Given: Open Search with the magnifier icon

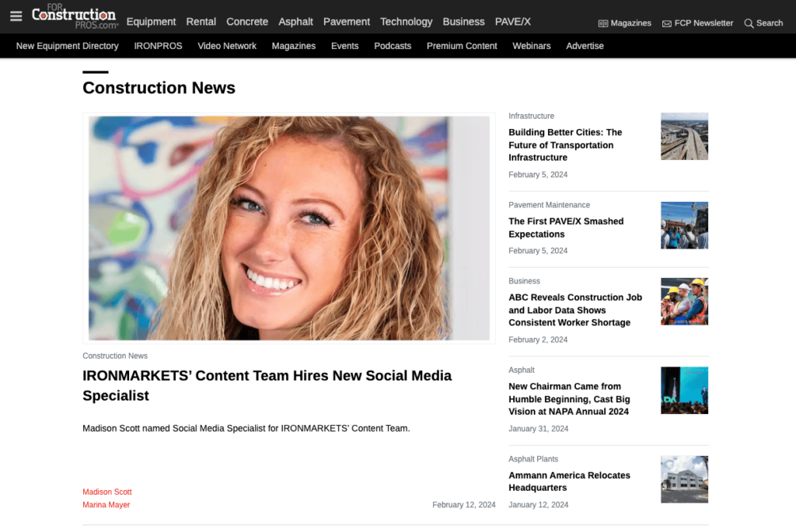Looking at the screenshot, I should tap(749, 23).
